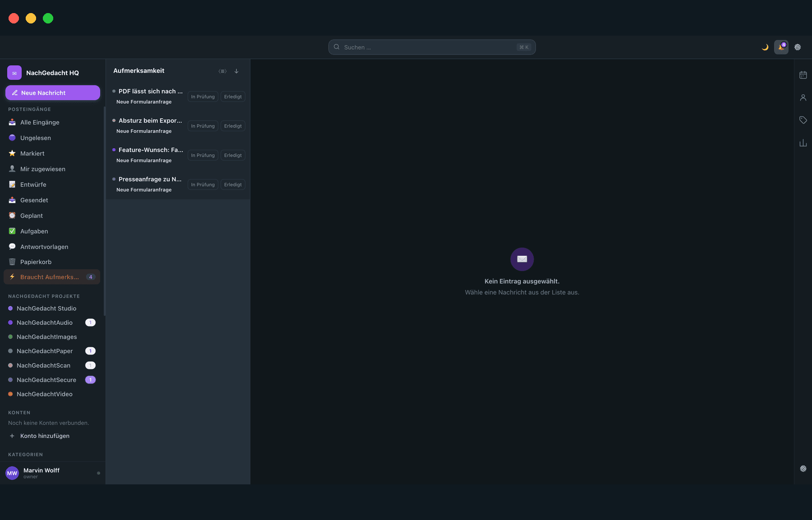Viewport: 812px width, 520px height.
Task: Mark Feature-Wunsch message as Erledigt
Action: (233, 155)
